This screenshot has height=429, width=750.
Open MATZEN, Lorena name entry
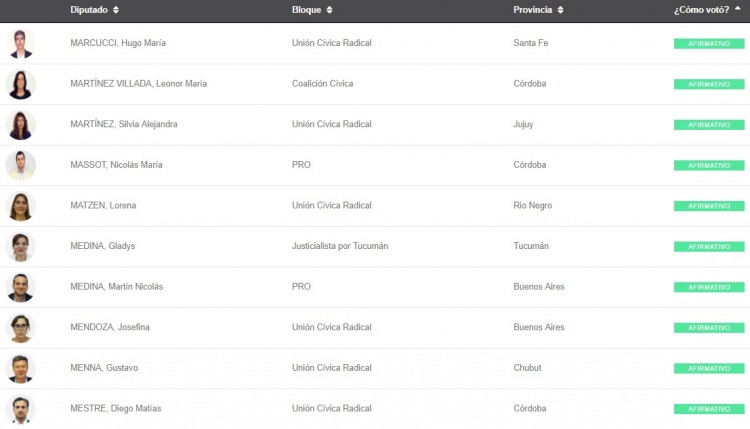103,206
